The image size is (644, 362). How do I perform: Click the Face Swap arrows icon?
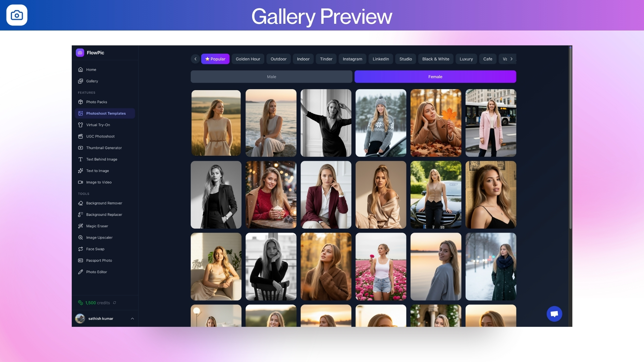[x=80, y=249]
